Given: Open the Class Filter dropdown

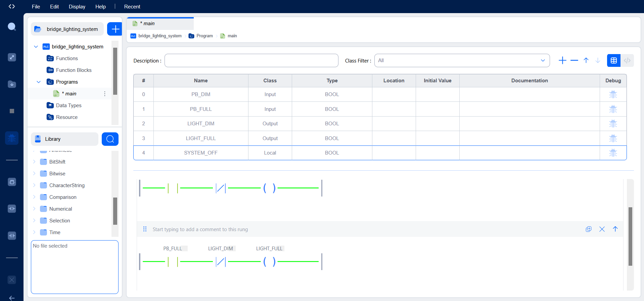Looking at the screenshot, I should tap(462, 60).
